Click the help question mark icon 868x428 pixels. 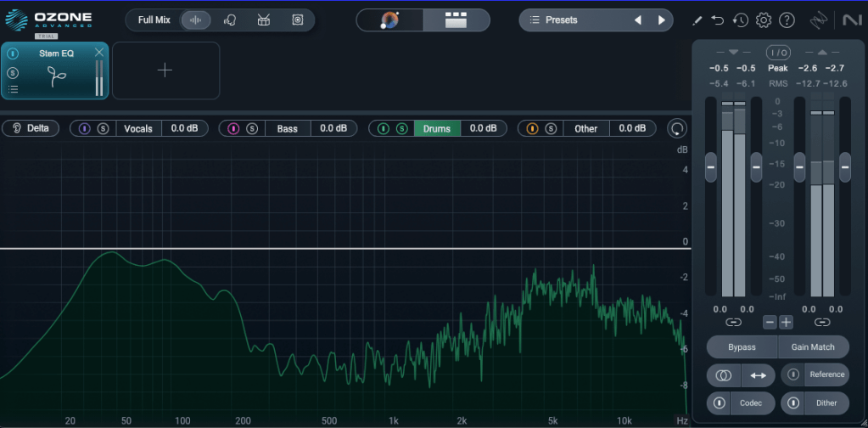pos(787,20)
